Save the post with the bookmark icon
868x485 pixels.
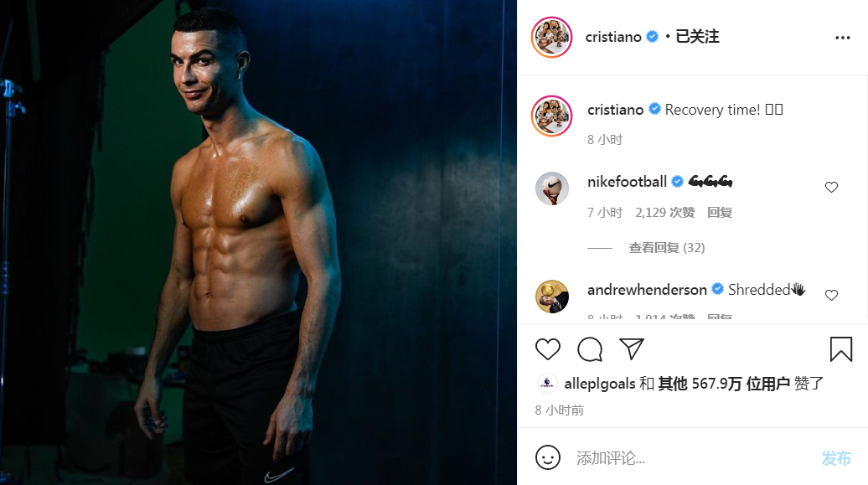pyautogui.click(x=841, y=349)
